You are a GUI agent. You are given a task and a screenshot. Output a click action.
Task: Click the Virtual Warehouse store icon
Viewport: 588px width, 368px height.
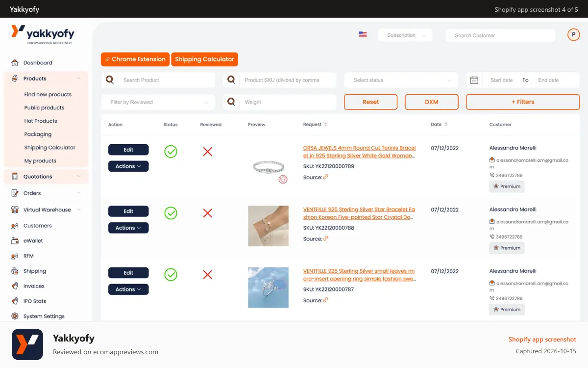(x=14, y=210)
